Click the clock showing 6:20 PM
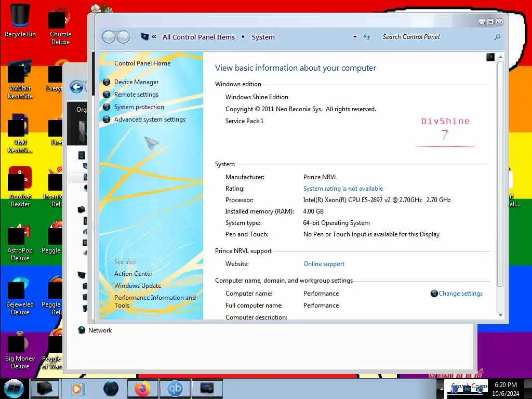 point(506,389)
